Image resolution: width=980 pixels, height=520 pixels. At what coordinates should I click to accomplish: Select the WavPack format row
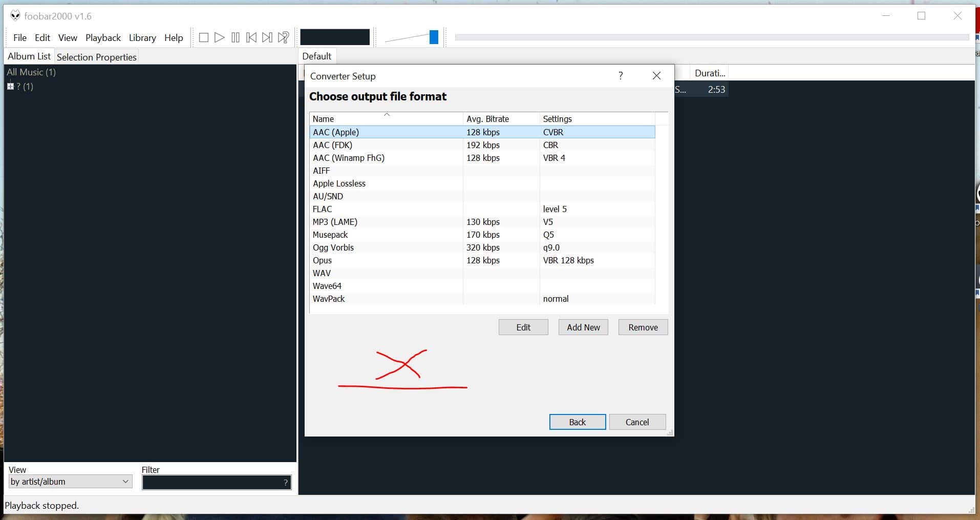tap(482, 299)
